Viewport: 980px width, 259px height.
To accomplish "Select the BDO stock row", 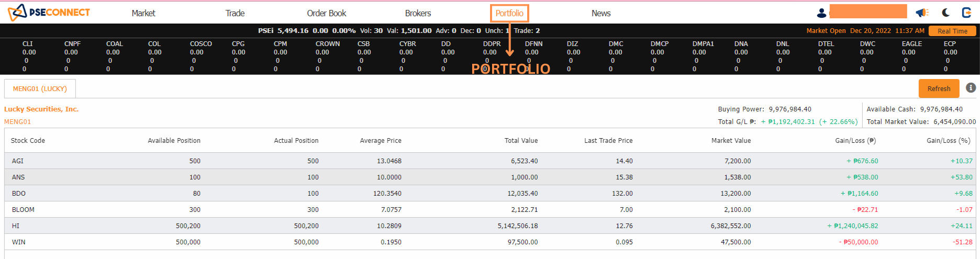I will (19, 194).
